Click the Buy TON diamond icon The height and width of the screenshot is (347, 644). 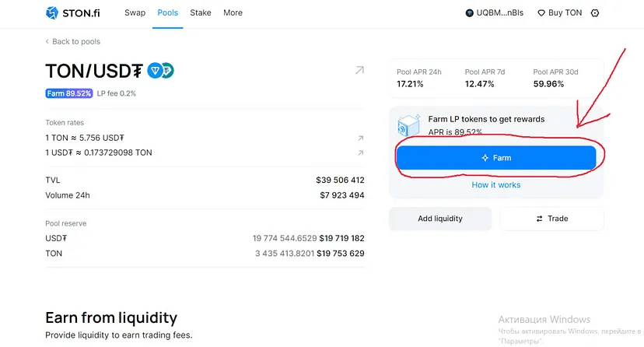541,13
